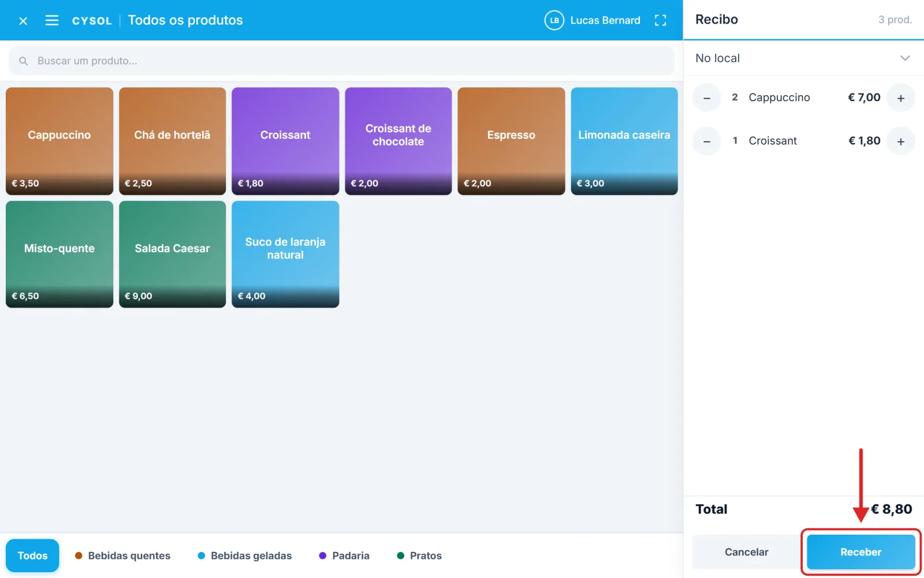Filter by Bebidas quentes category
This screenshot has height=578, width=924.
123,555
